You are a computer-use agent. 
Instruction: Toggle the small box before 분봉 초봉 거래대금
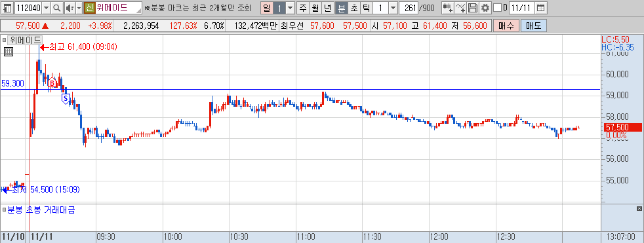point(4,210)
